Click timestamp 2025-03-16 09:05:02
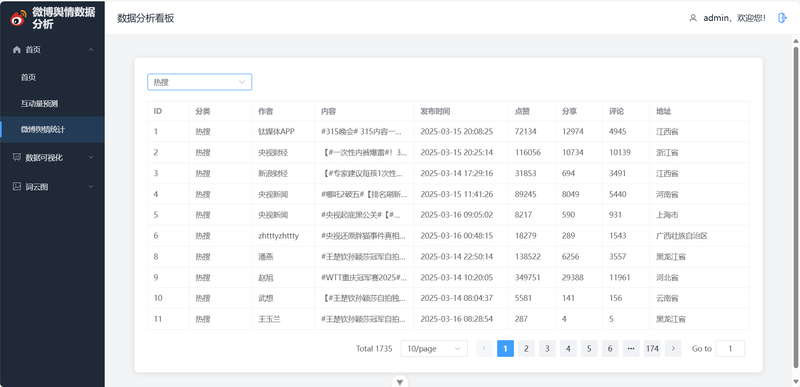The height and width of the screenshot is (387, 800). point(457,215)
